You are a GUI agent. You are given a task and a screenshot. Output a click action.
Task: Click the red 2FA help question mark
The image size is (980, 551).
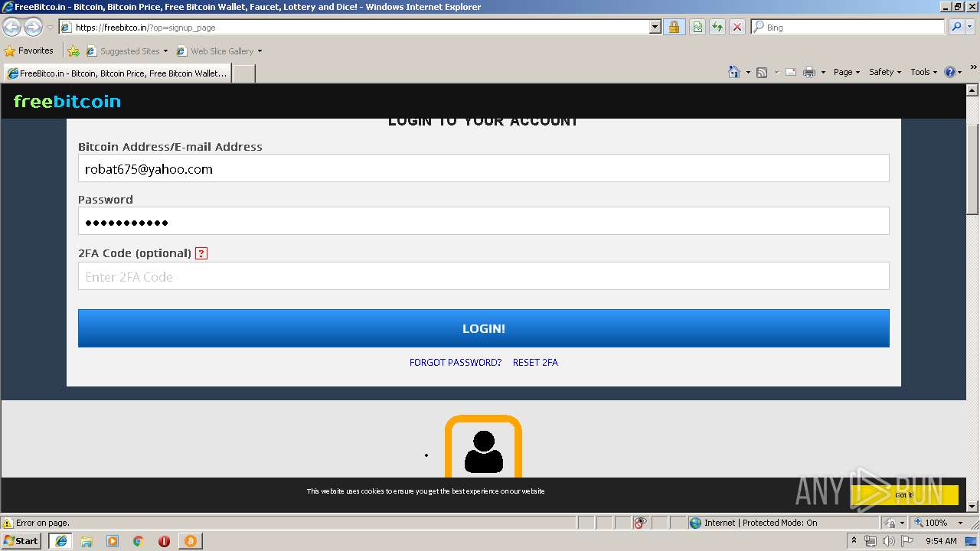coord(201,253)
